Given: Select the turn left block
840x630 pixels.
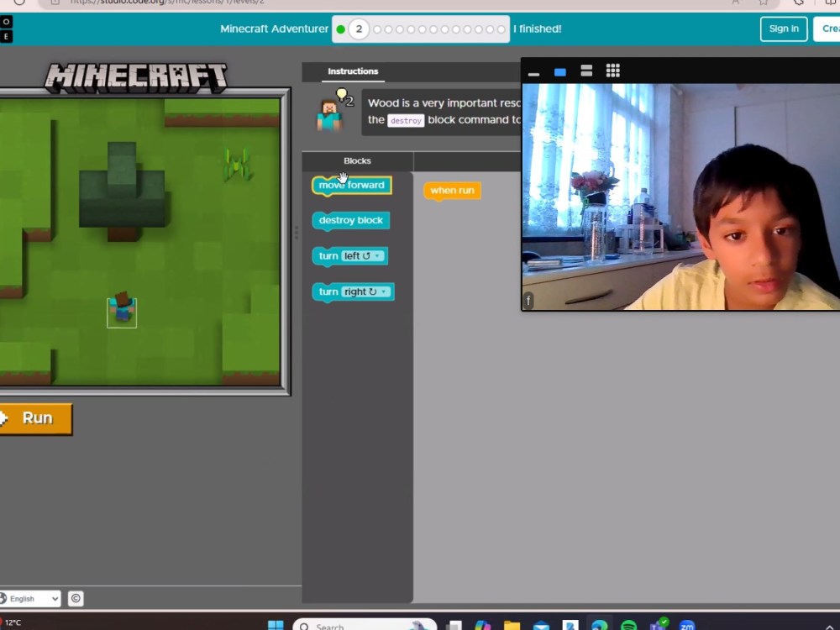Looking at the screenshot, I should (x=349, y=256).
